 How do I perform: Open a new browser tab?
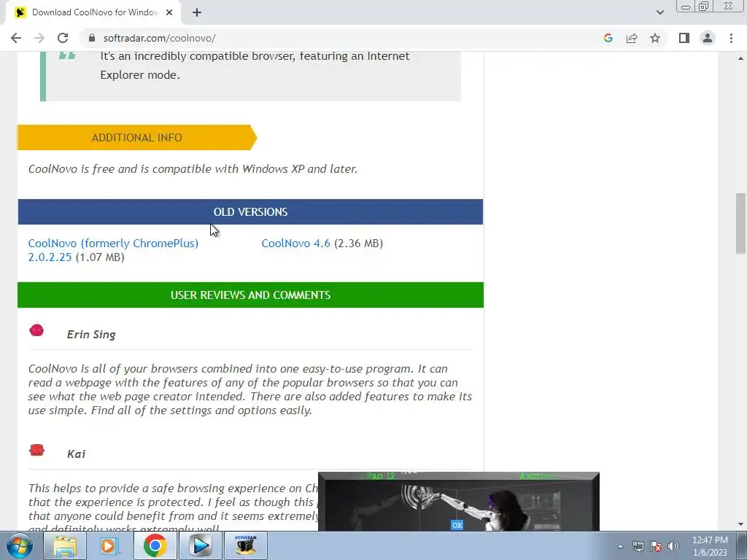[197, 12]
